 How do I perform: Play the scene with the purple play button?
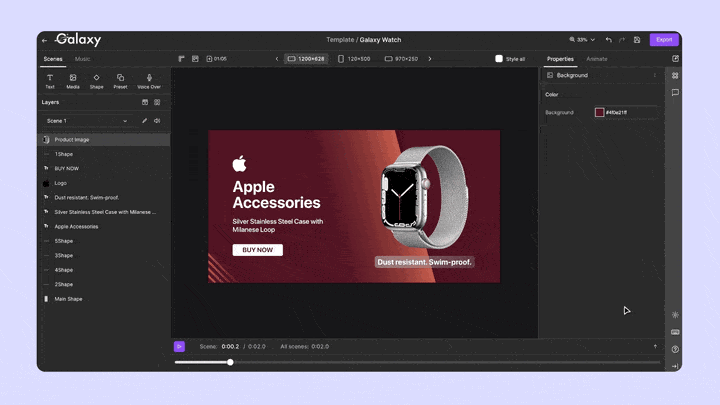tap(180, 347)
